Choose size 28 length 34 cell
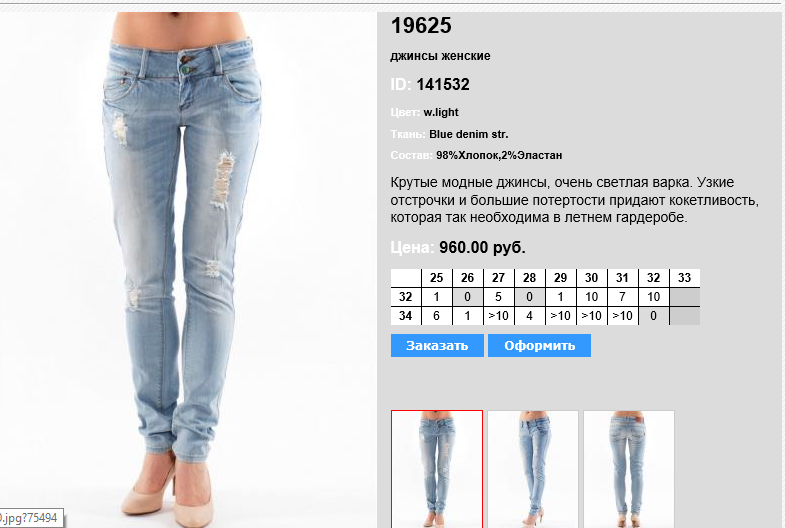This screenshot has width=785, height=528. (x=529, y=316)
